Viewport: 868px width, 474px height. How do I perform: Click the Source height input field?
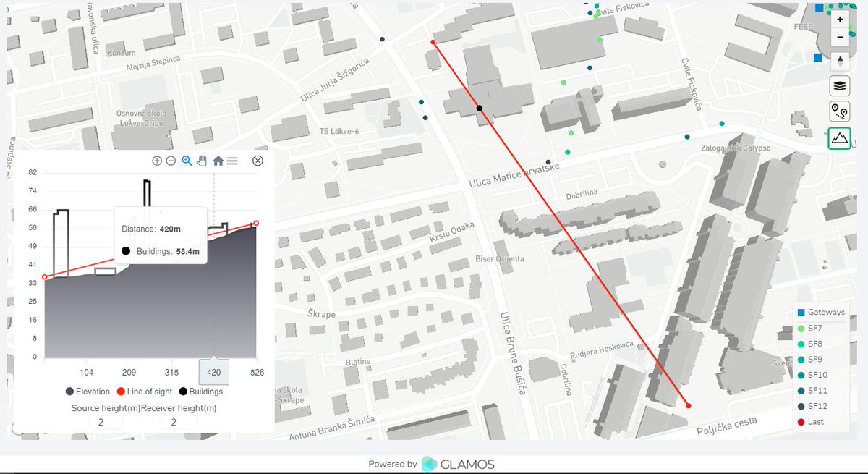point(106,421)
